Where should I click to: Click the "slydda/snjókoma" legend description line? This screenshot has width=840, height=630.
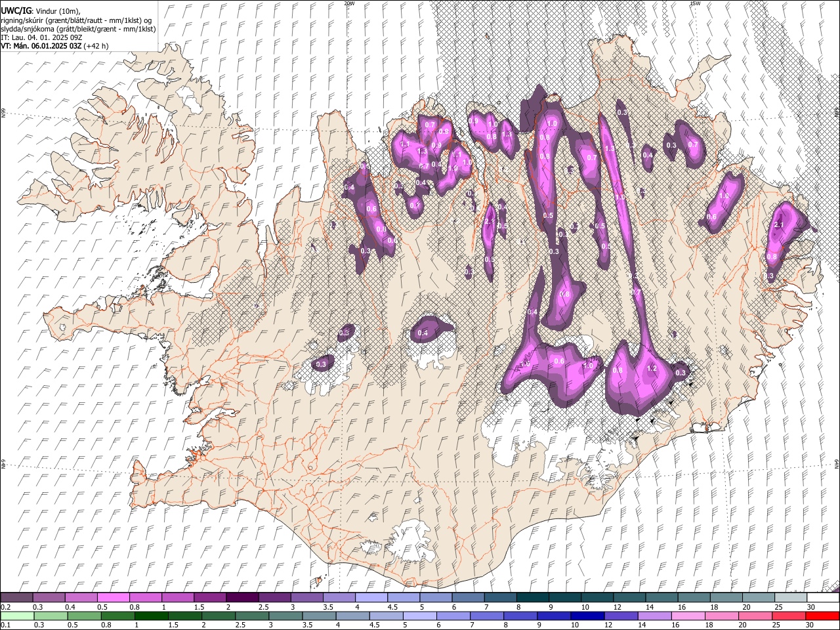point(78,29)
